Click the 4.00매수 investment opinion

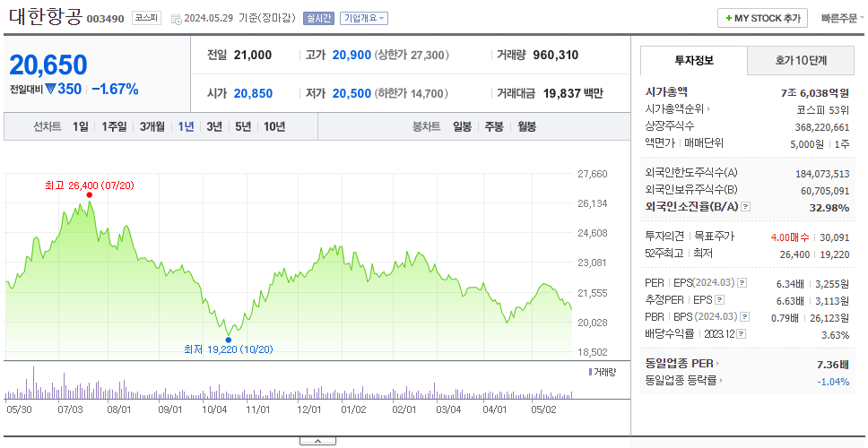(x=791, y=237)
